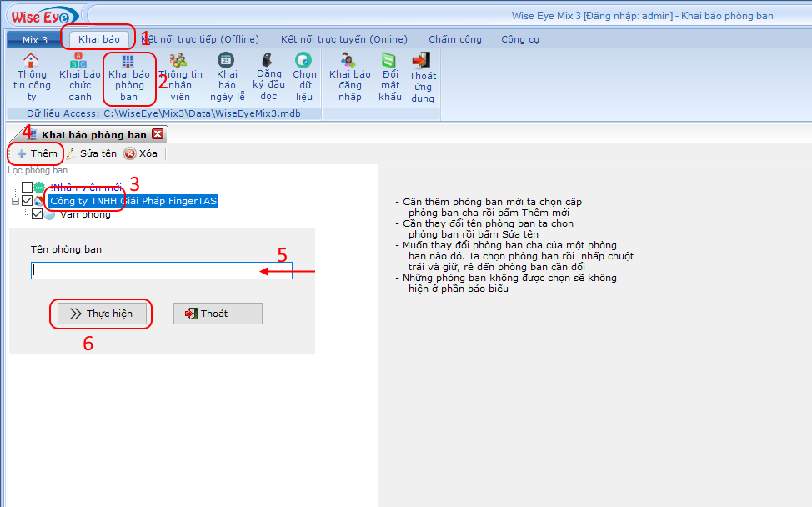
Task: Click the Thoát button in the form
Action: (218, 314)
